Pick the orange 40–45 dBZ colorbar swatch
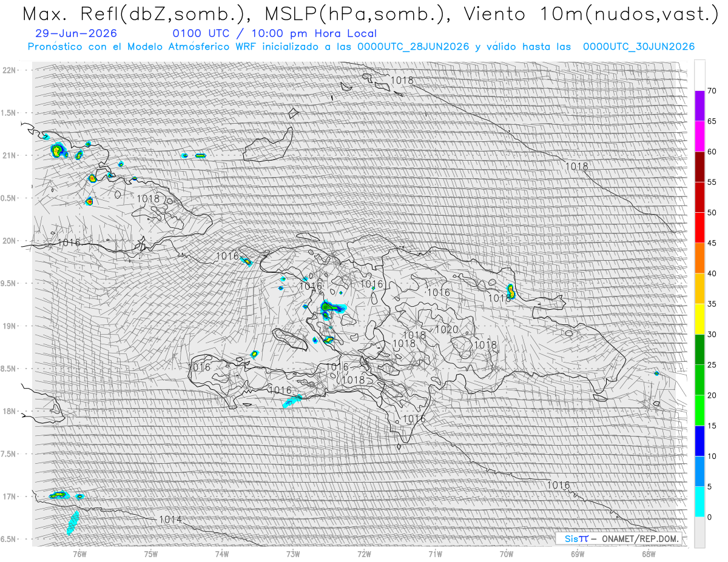Screen dimensions: 728x562 tap(699, 258)
